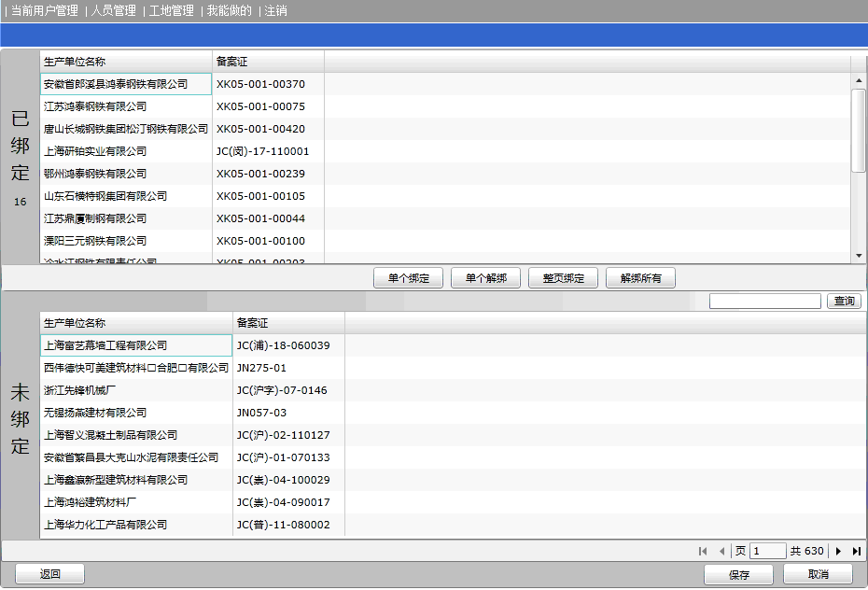Click the 注销 logout menu item
868x590 pixels.
[x=275, y=11]
